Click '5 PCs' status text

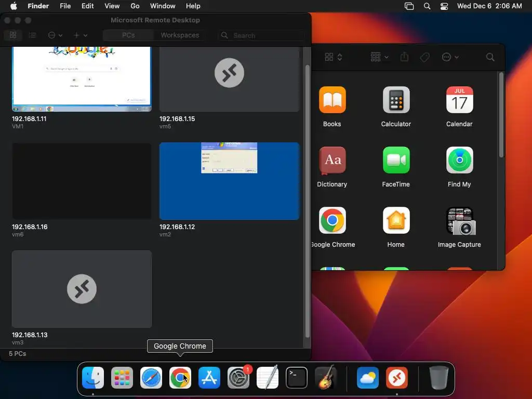(17, 353)
